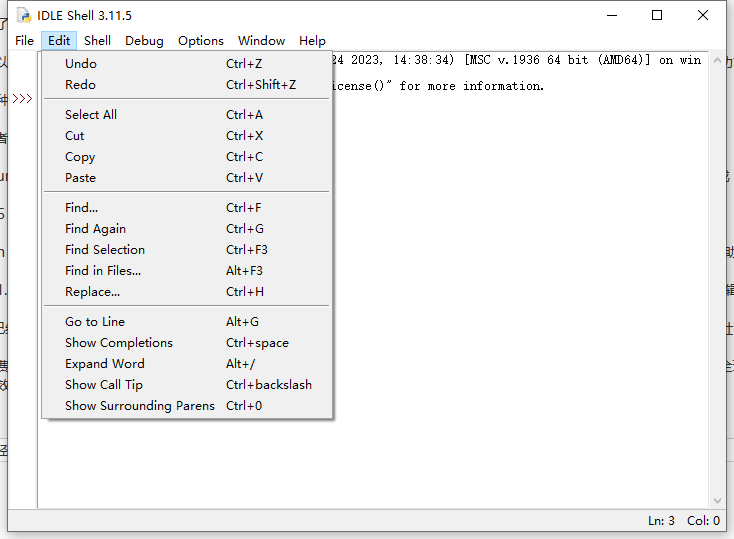Choose Paste in the Edit menu

tap(187, 178)
